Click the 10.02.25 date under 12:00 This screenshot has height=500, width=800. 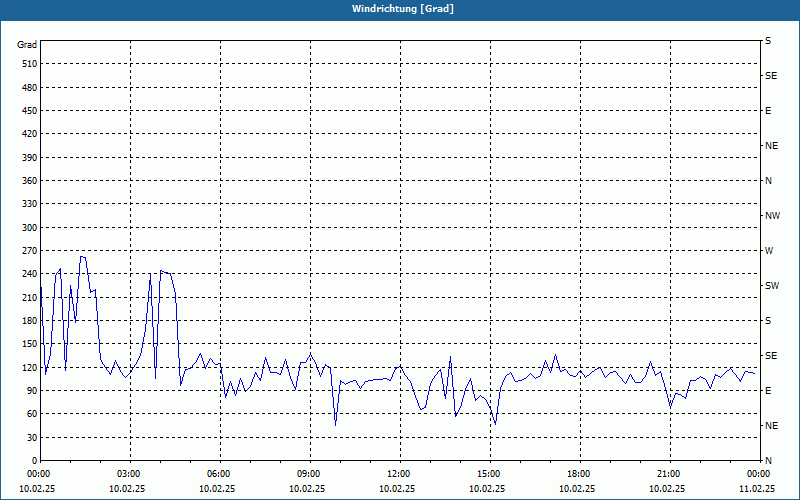point(397,488)
